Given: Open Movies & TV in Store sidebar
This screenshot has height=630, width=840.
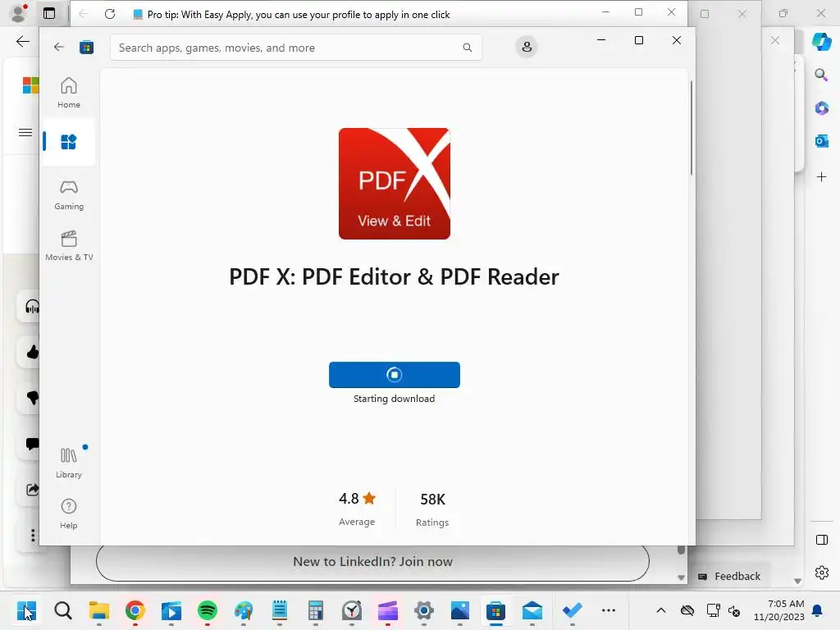Looking at the screenshot, I should coord(69,245).
